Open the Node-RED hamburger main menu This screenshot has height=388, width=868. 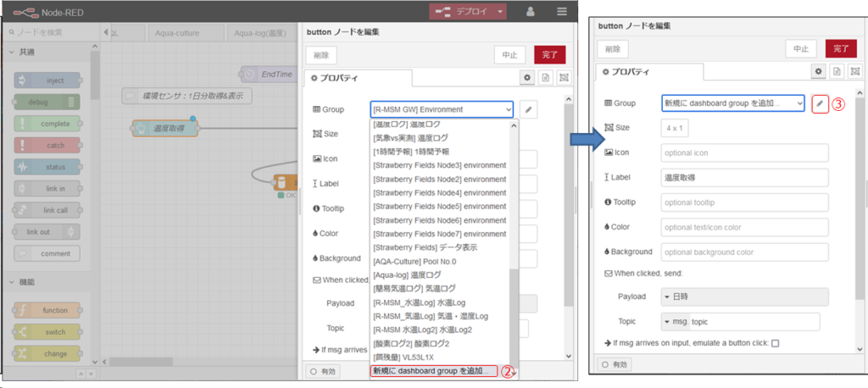point(562,12)
